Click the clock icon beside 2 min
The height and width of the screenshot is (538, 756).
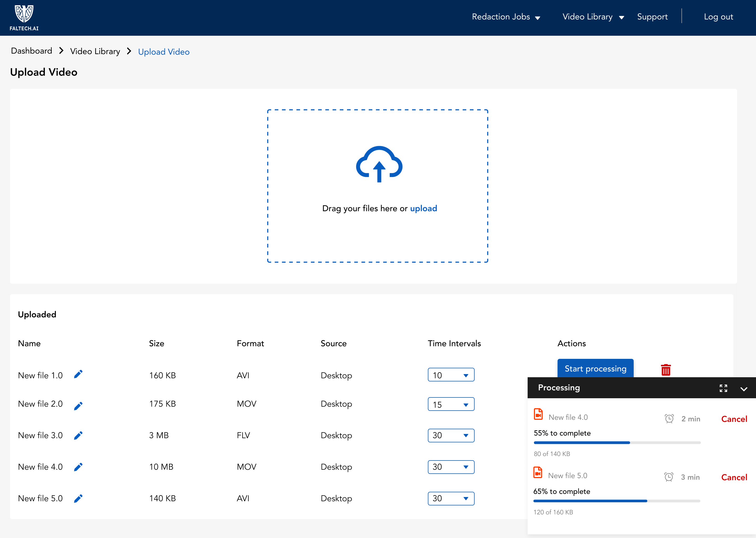669,418
